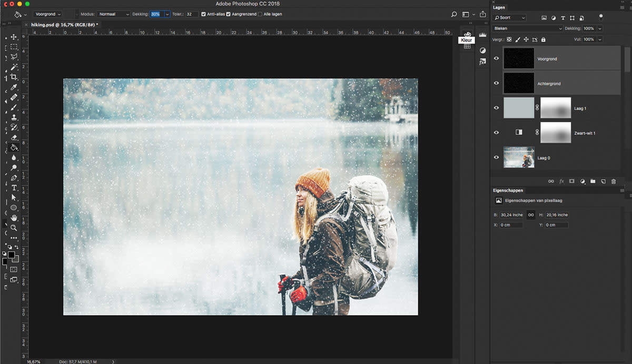Lock all layer properties with padlock icon

(543, 40)
